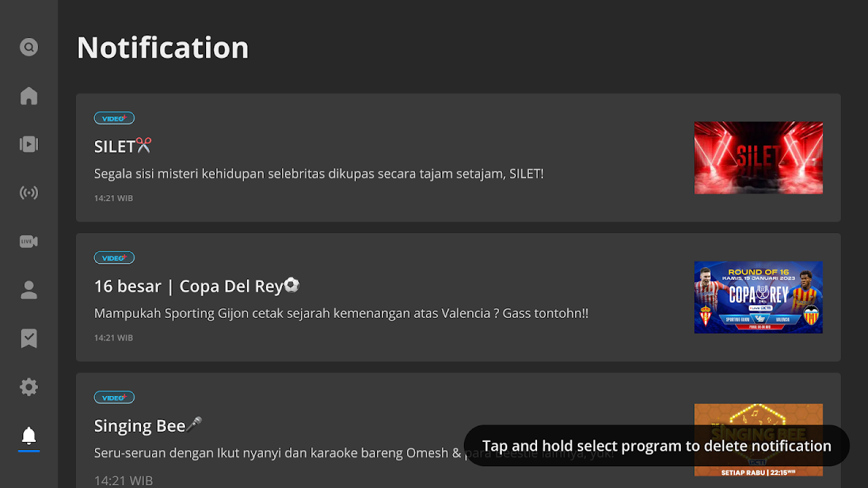Click the VIDEO+ badge on Copa Del Rey

tap(114, 257)
